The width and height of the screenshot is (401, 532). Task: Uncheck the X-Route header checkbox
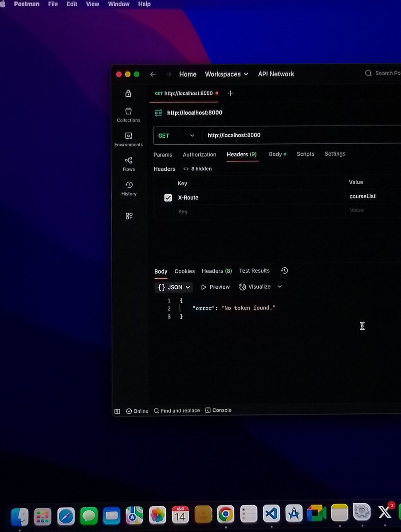[168, 198]
